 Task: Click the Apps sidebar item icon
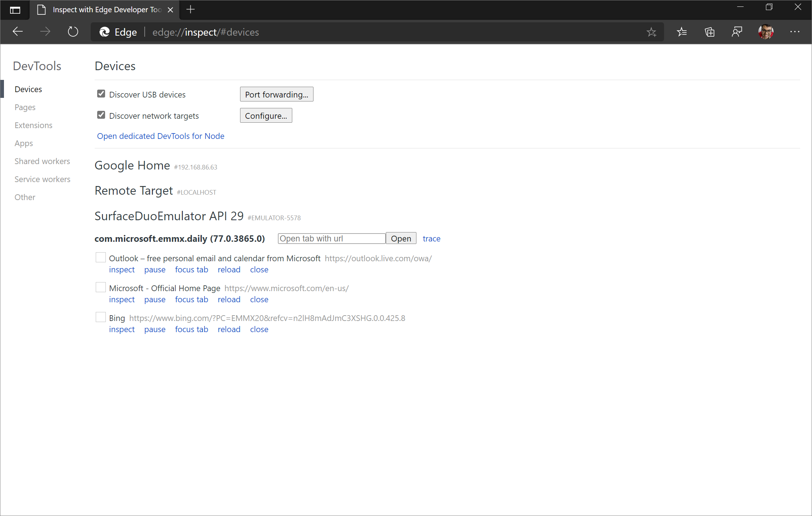point(24,142)
